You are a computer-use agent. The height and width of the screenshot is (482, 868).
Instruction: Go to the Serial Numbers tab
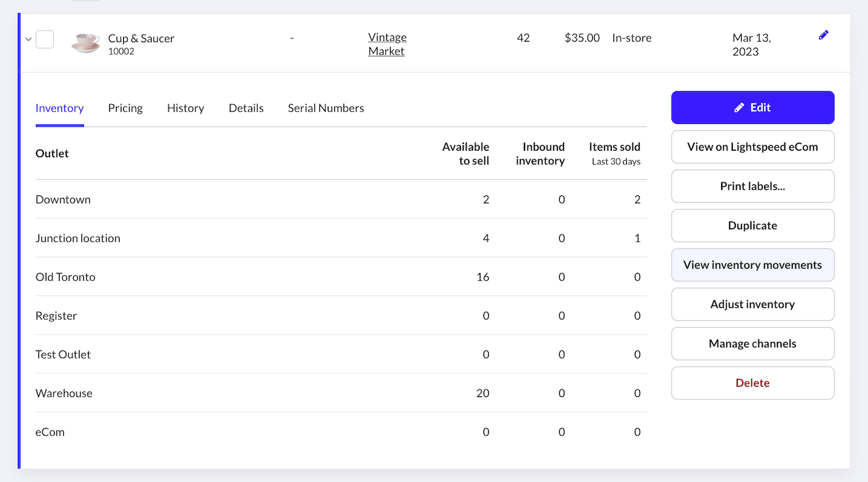click(326, 108)
